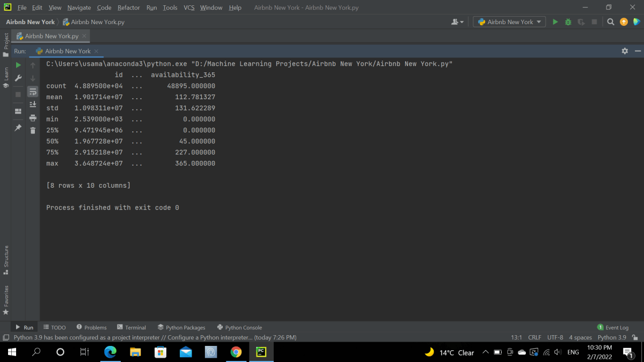
Task: Toggle the Favorites side panel
Action: click(x=6, y=300)
